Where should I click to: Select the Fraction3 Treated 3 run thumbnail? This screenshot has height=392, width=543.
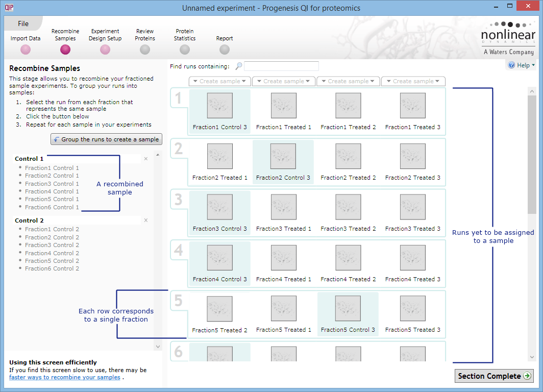point(413,207)
